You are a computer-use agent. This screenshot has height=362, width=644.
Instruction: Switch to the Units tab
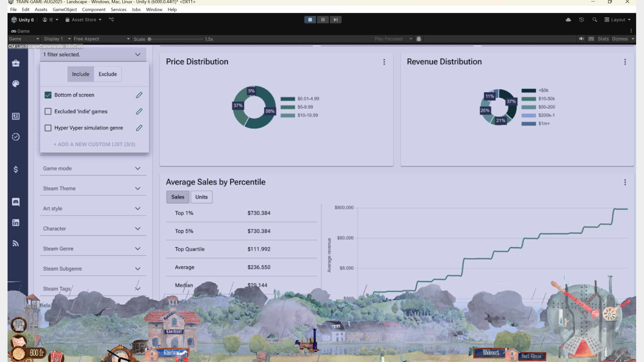pyautogui.click(x=201, y=197)
